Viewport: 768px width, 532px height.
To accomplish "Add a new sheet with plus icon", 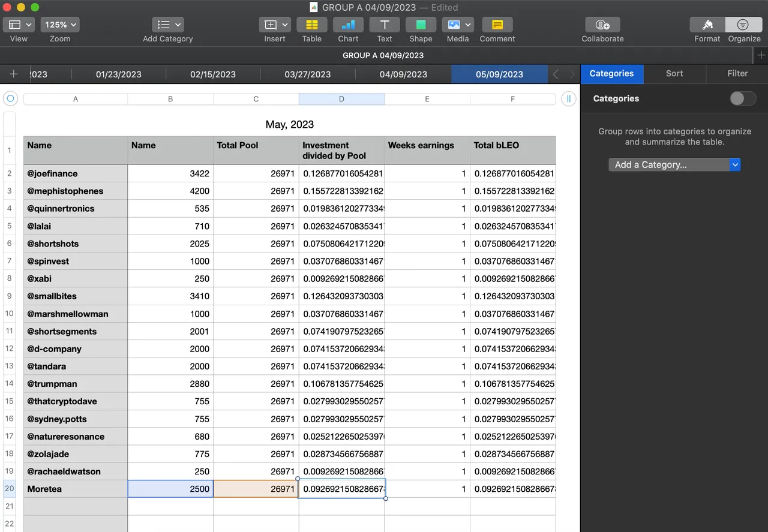I will [14, 74].
